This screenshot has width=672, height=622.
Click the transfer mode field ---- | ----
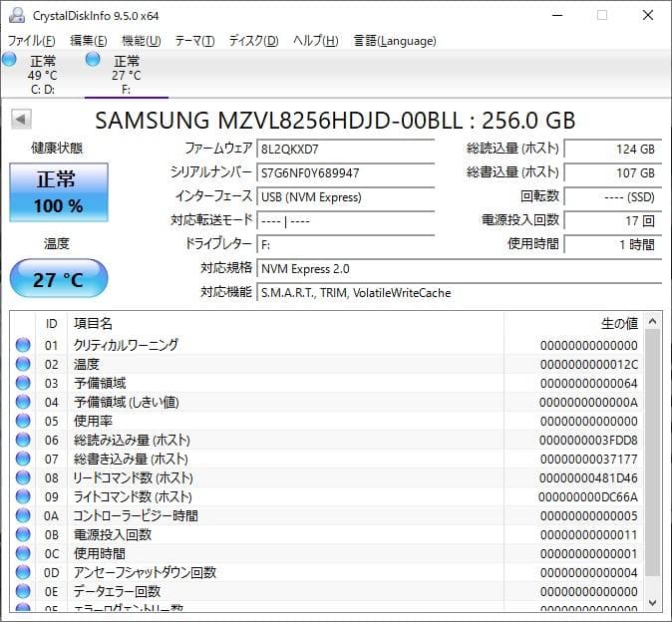(345, 221)
